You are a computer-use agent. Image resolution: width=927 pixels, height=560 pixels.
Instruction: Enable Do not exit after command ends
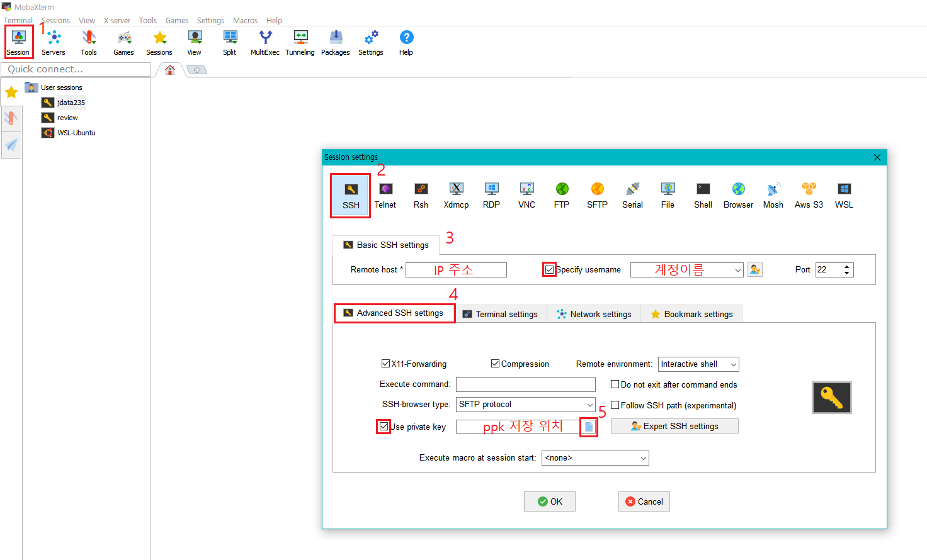click(x=615, y=384)
